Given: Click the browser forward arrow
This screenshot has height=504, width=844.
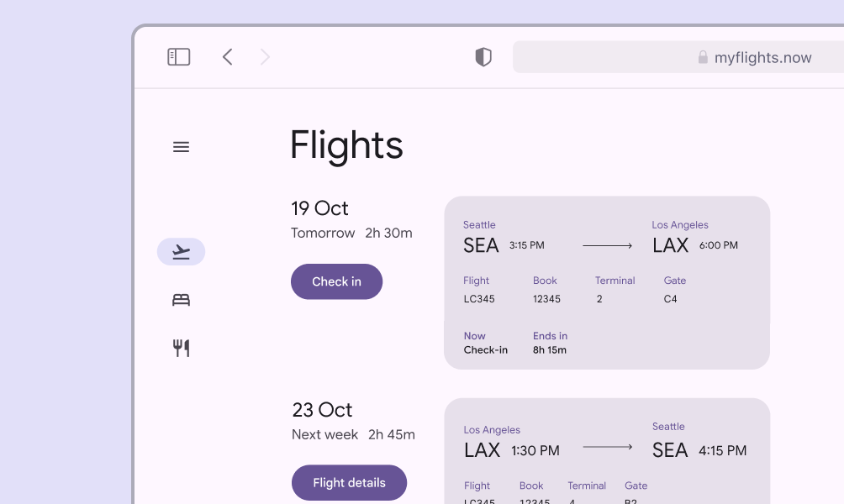Looking at the screenshot, I should click(x=266, y=57).
